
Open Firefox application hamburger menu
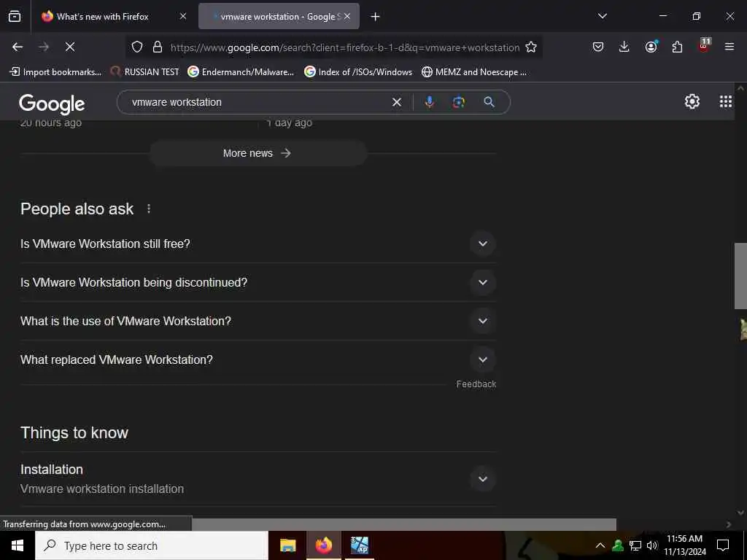point(729,47)
